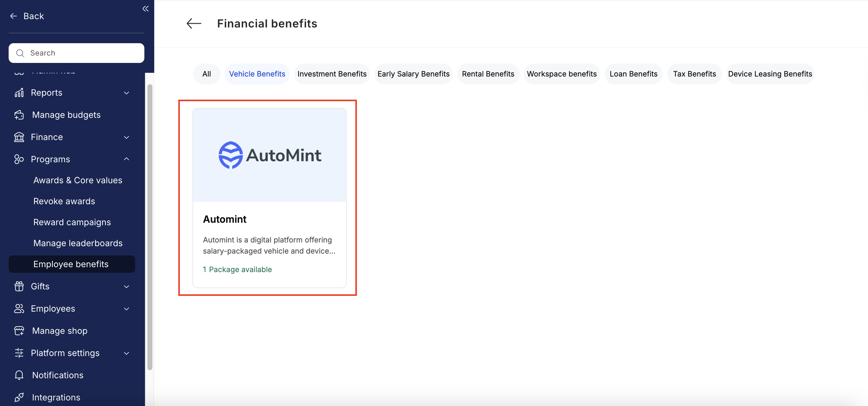Click the Employees people icon
The image size is (868, 406).
click(19, 309)
